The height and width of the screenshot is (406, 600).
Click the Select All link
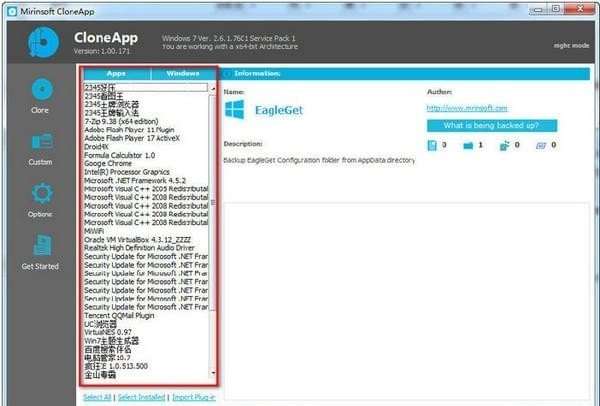(x=97, y=397)
